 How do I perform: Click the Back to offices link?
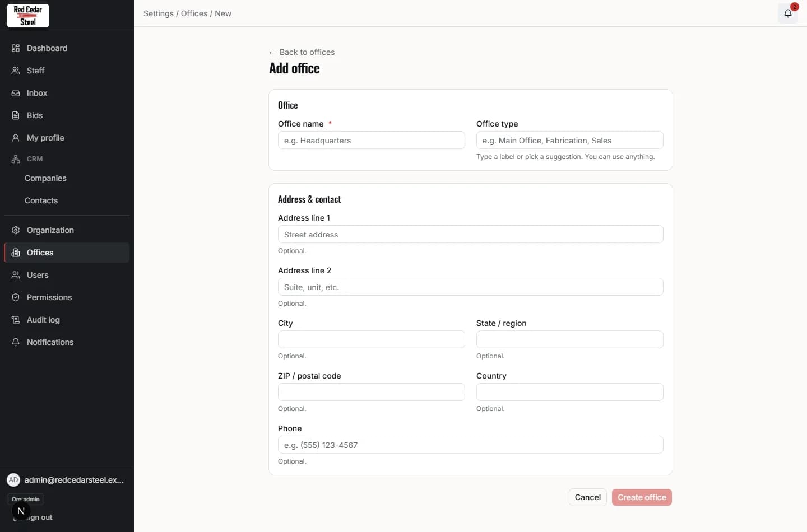coord(302,52)
